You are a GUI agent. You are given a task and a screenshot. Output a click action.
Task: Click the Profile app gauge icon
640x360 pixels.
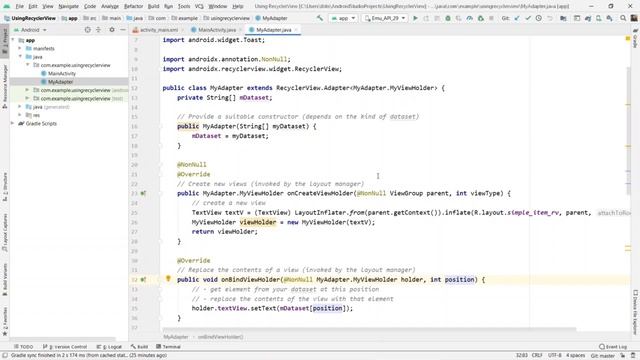[469, 18]
